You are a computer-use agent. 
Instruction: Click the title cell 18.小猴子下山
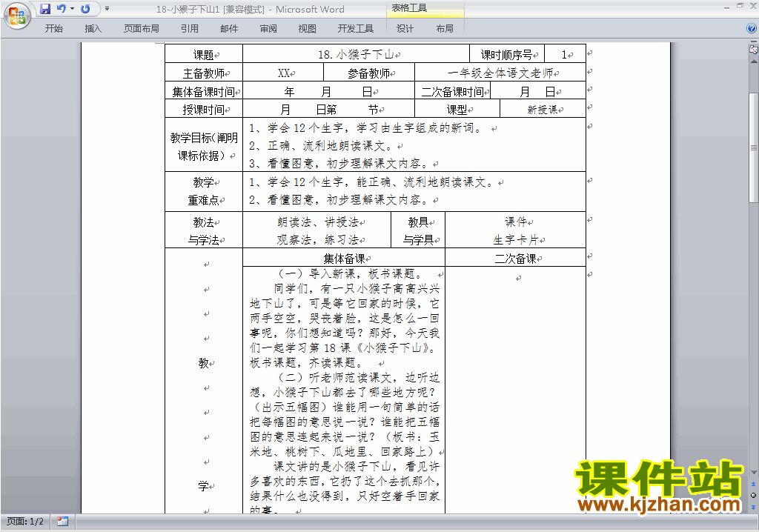[x=357, y=54]
